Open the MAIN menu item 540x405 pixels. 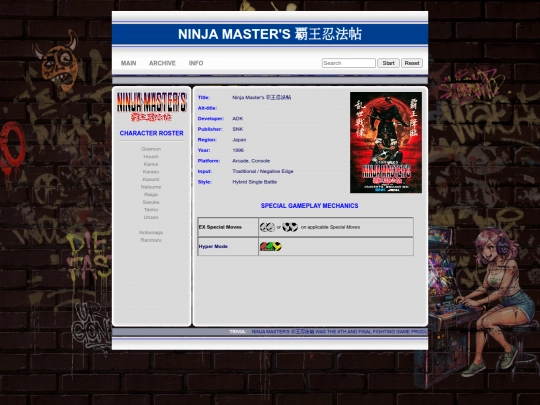[128, 63]
